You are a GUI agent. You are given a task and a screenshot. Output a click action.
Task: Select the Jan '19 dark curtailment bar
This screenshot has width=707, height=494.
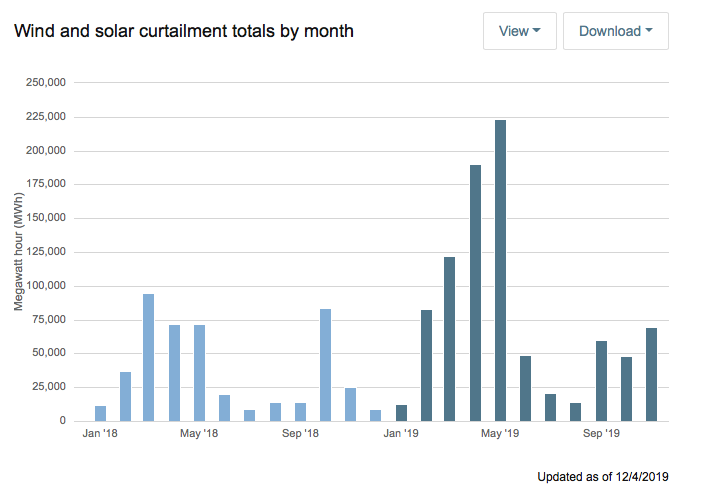[x=401, y=413]
